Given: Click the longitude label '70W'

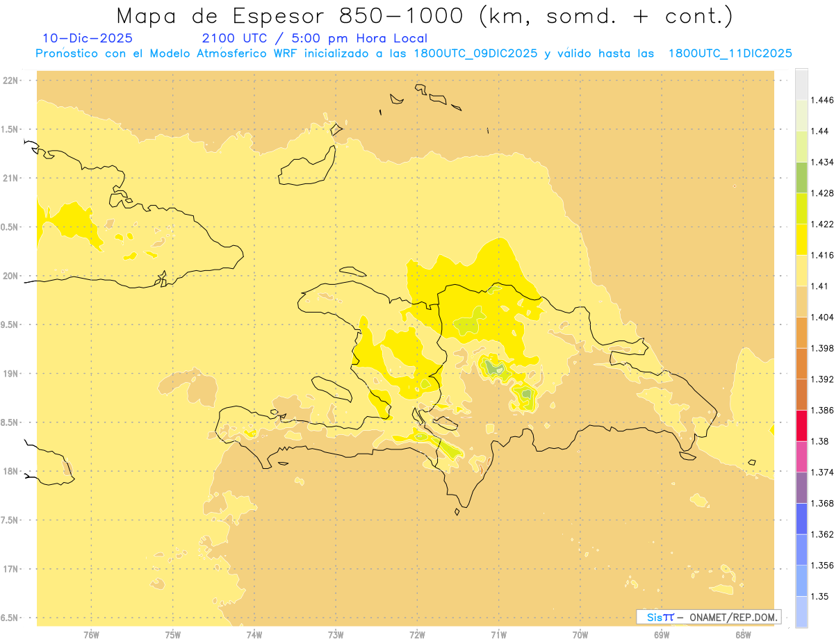Looking at the screenshot, I should (580, 634).
